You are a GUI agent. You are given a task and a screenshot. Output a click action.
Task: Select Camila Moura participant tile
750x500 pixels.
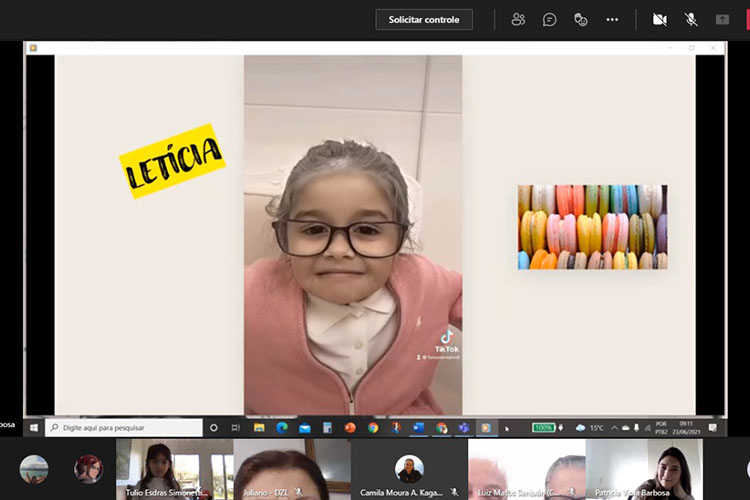click(409, 468)
